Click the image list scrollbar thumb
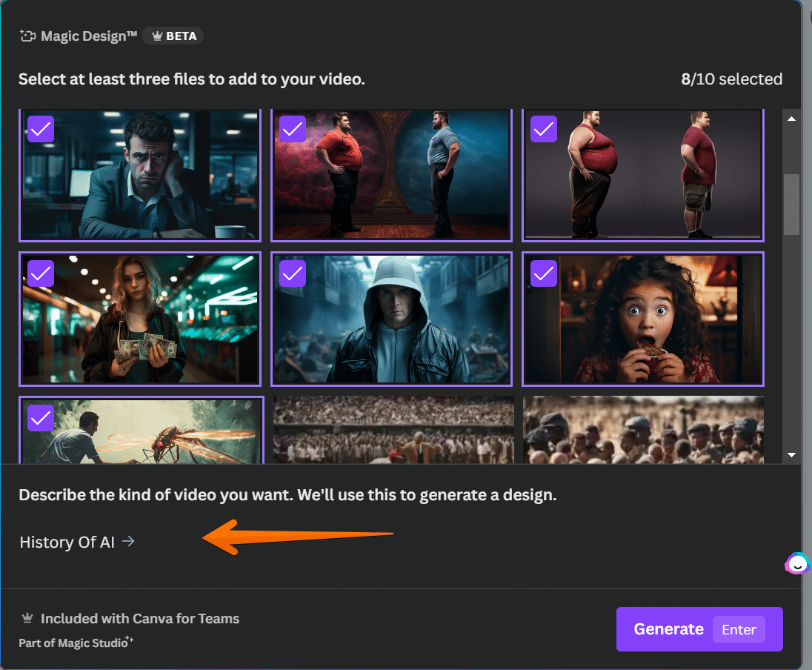 click(791, 205)
